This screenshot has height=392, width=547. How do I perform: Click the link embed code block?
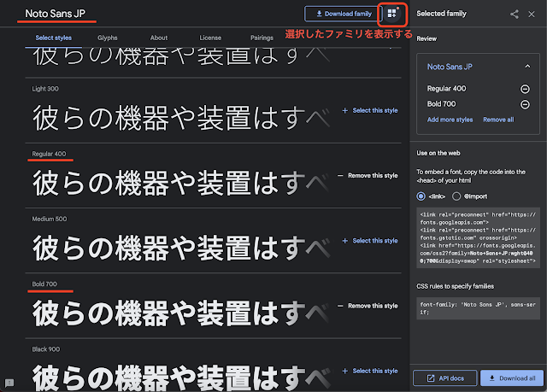click(x=478, y=238)
